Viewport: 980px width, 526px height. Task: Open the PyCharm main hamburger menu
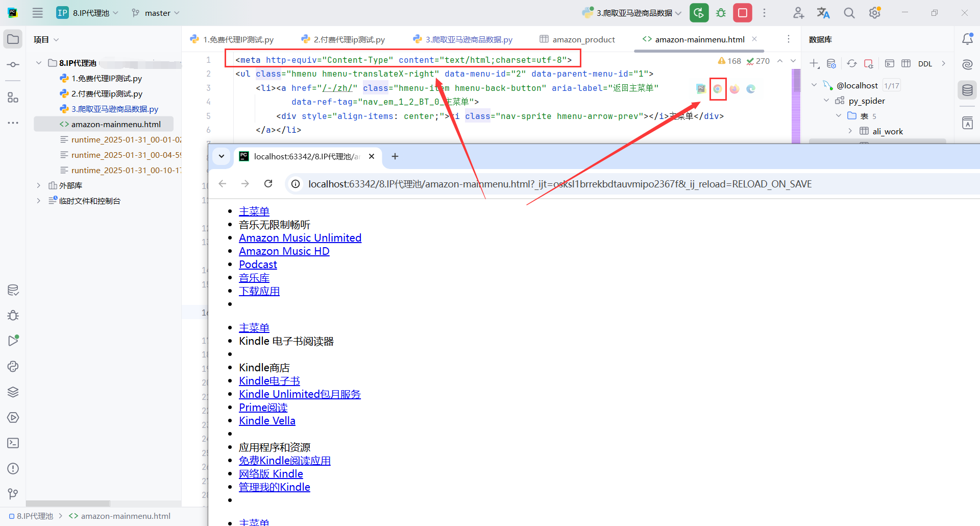coord(38,13)
